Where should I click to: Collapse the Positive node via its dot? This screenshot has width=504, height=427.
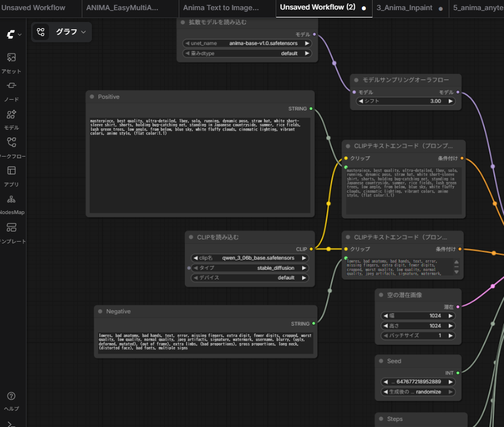[x=92, y=97]
